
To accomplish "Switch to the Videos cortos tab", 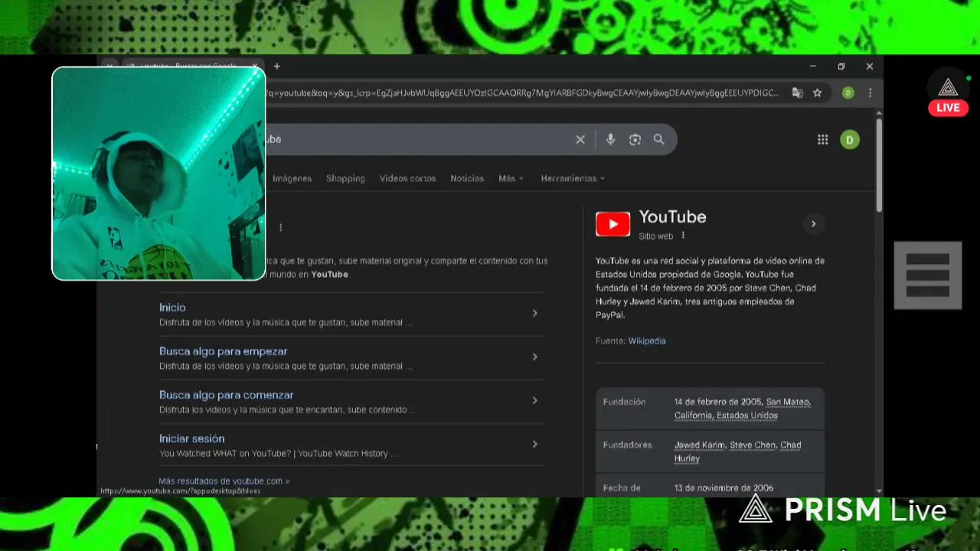I will pos(407,178).
